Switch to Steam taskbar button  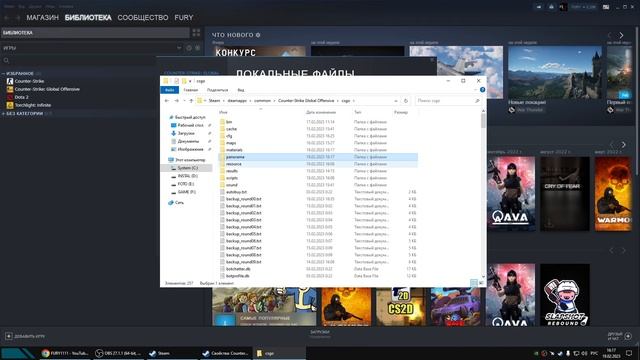pos(171,353)
